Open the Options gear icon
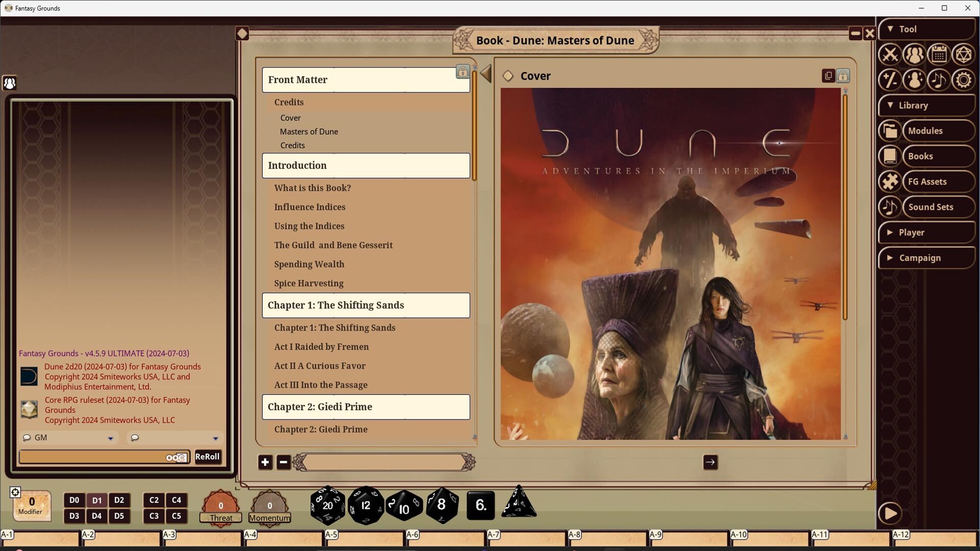 pyautogui.click(x=964, y=80)
